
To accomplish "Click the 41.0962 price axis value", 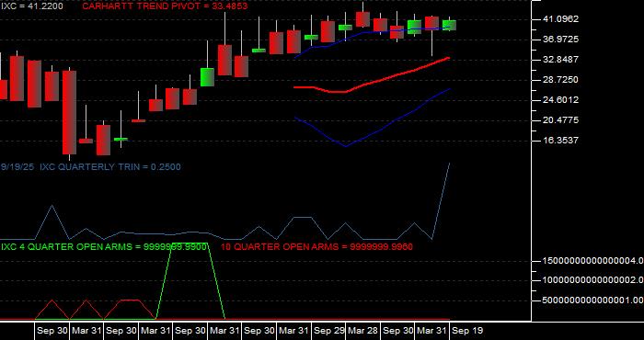I will pyautogui.click(x=560, y=19).
